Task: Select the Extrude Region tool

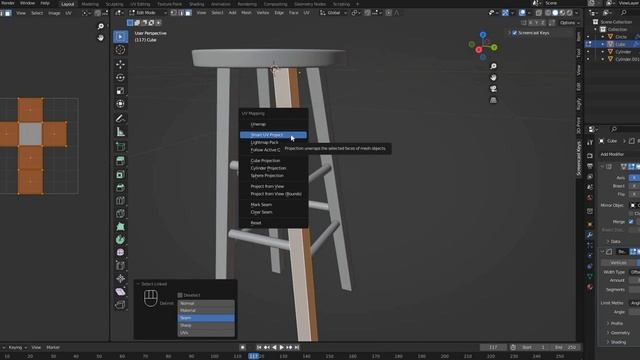Action: (120, 161)
